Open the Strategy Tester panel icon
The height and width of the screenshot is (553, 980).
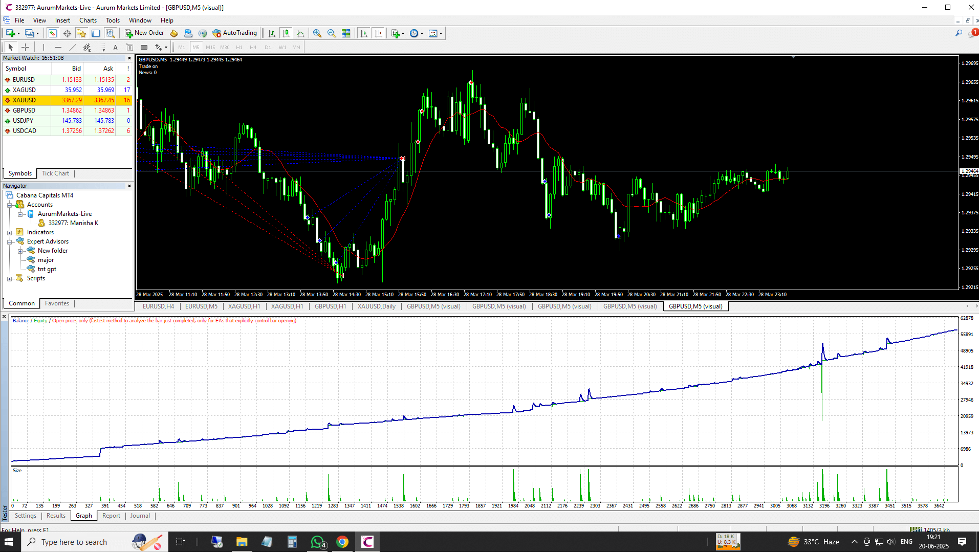point(111,33)
